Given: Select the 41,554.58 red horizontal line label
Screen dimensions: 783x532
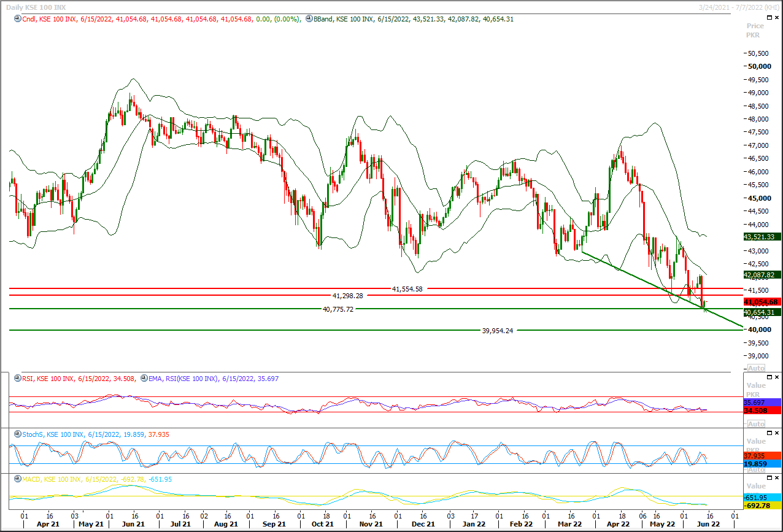Looking at the screenshot, I should (407, 288).
